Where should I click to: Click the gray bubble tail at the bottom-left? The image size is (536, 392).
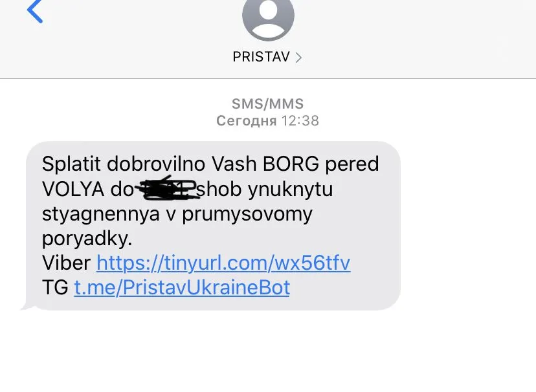(x=28, y=307)
